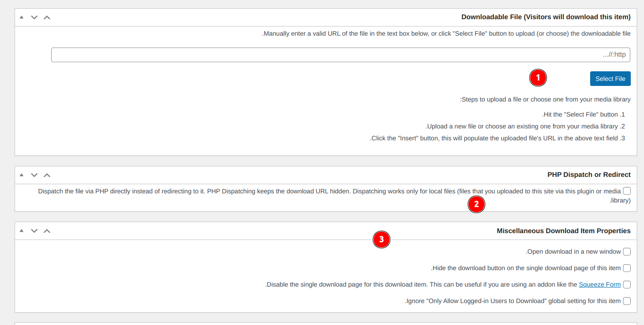Check 'Open download in a new window'
The image size is (644, 325).
pyautogui.click(x=627, y=252)
